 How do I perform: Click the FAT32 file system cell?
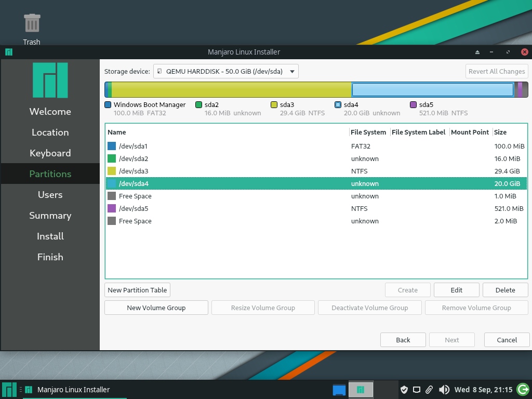coord(361,146)
